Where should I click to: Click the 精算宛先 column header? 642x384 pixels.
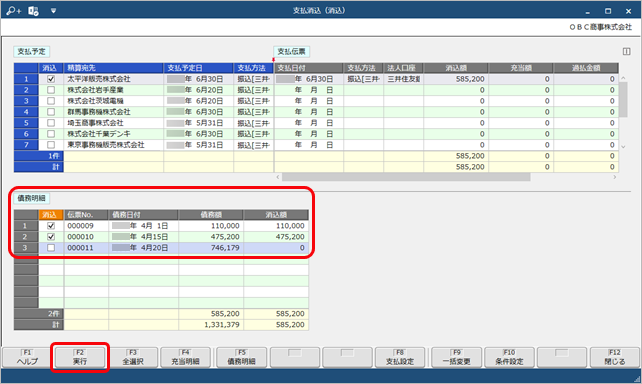tap(113, 68)
